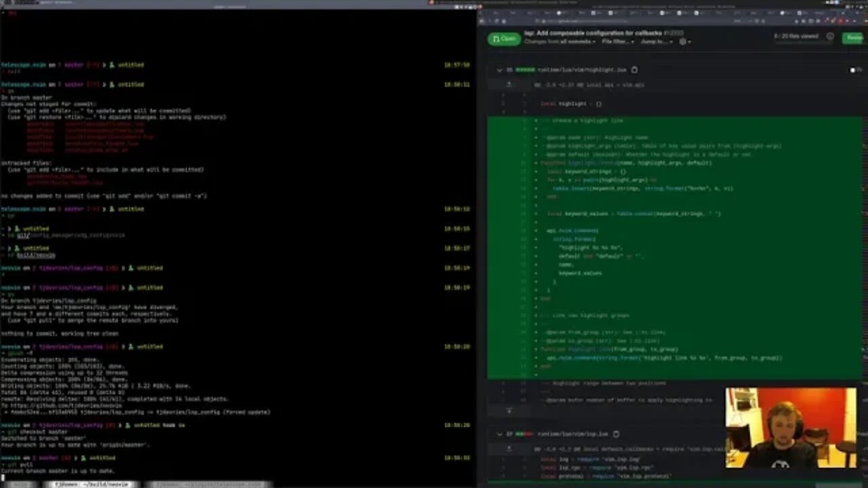Copy the highlight.lua file path
This screenshot has width=868, height=488.
coord(634,70)
